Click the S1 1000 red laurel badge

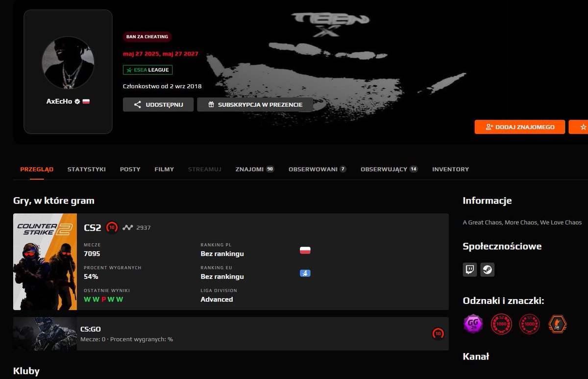pos(529,324)
